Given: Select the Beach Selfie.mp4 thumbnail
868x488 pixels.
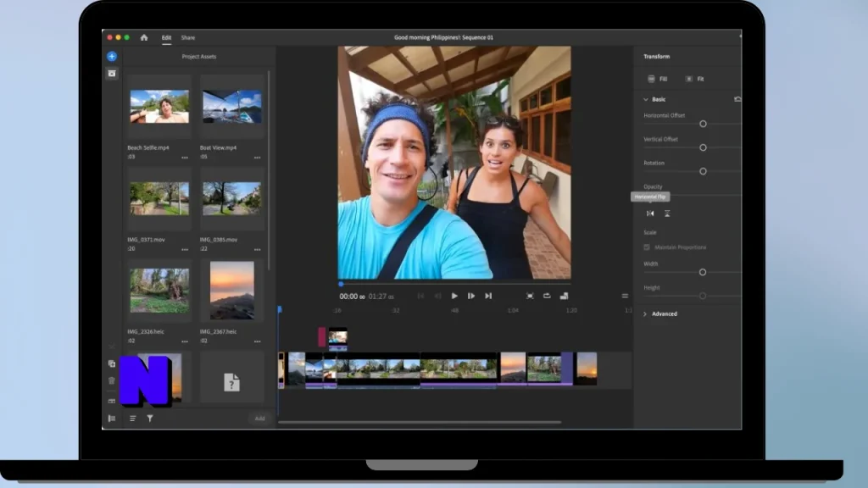Looking at the screenshot, I should tap(159, 107).
